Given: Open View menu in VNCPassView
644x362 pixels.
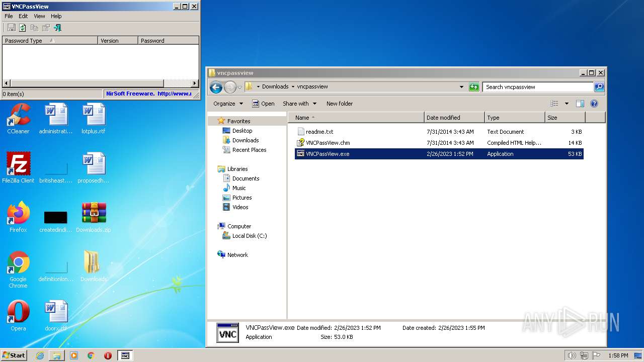Looking at the screenshot, I should (39, 16).
